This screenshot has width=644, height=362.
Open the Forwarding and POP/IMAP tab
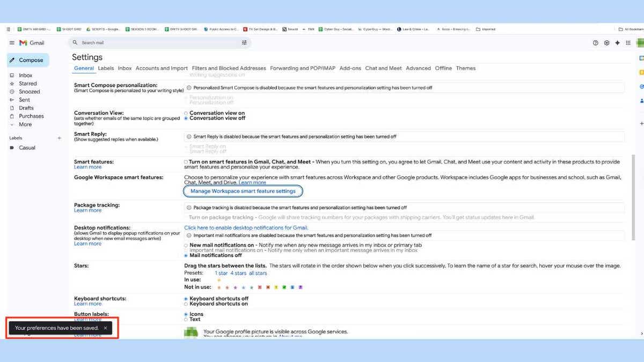(304, 68)
